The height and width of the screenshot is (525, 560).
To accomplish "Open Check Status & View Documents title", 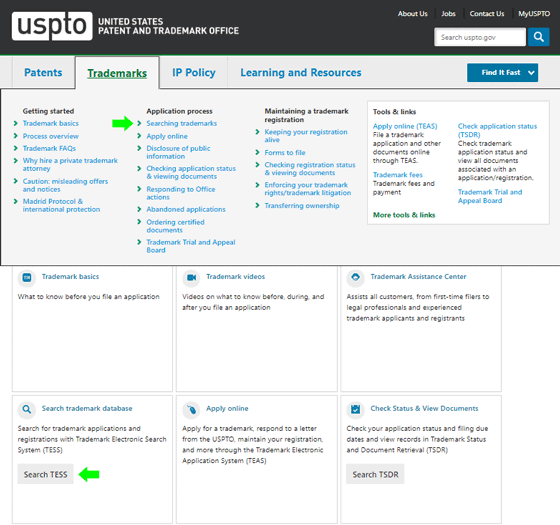I will 424,408.
